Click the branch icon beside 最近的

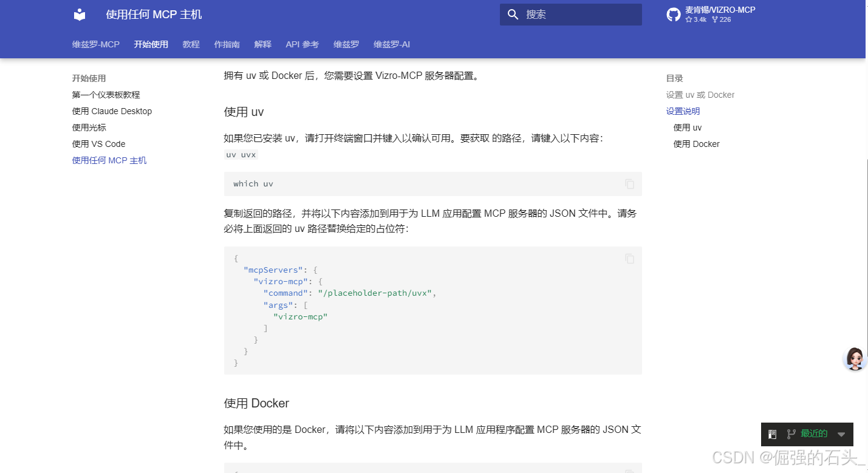pos(791,434)
